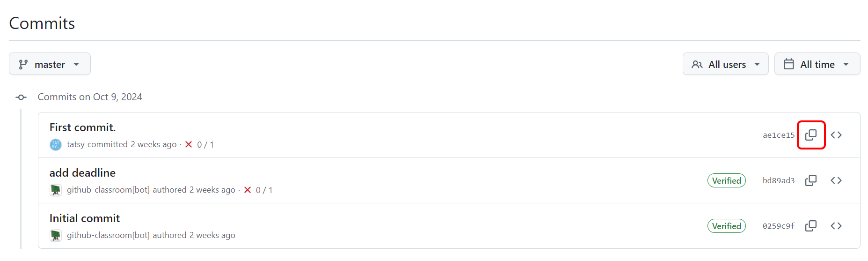Open the add deadline commit link
The width and height of the screenshot is (868, 261).
tap(82, 173)
